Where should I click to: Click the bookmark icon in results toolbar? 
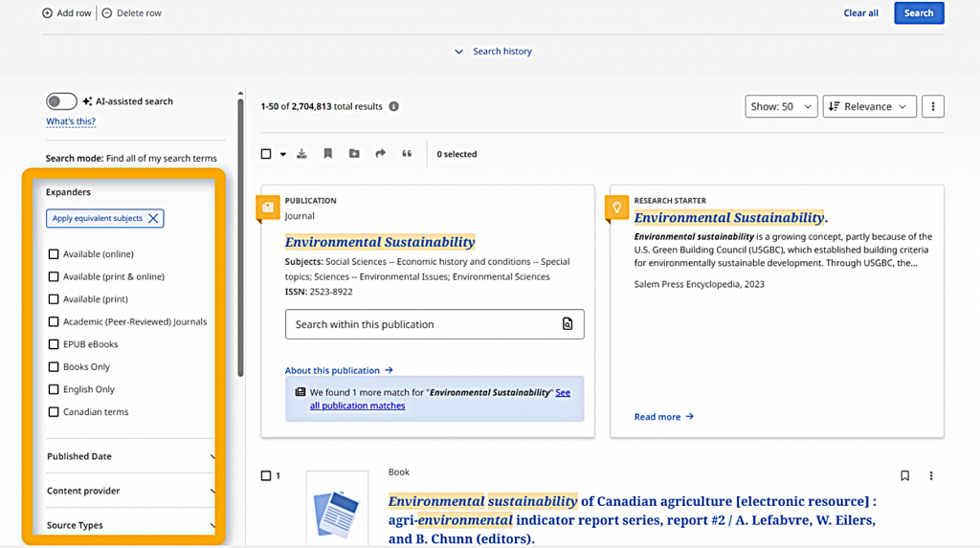328,154
